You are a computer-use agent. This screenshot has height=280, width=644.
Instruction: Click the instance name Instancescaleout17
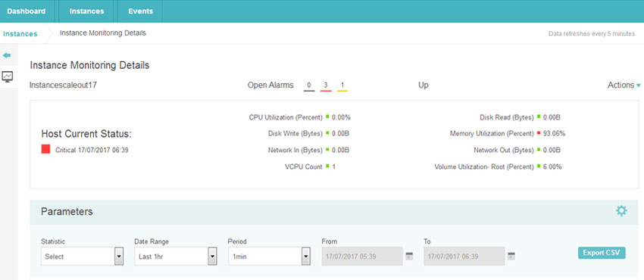[63, 86]
